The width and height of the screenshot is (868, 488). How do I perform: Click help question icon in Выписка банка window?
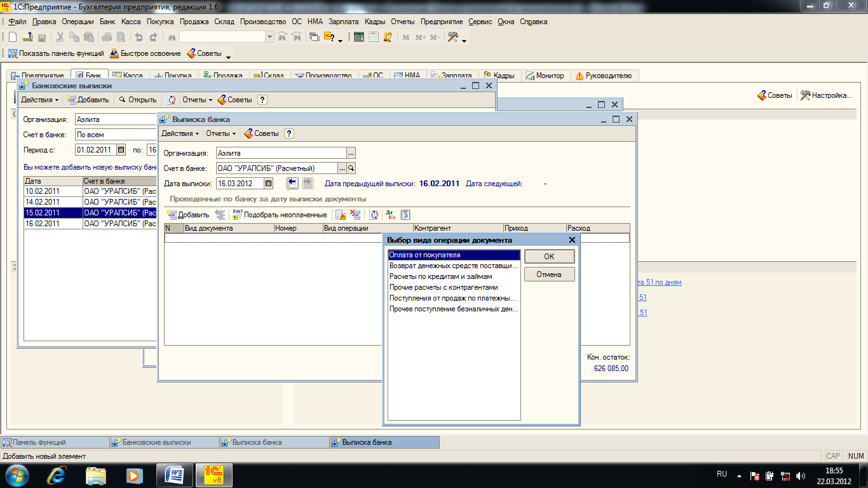289,133
